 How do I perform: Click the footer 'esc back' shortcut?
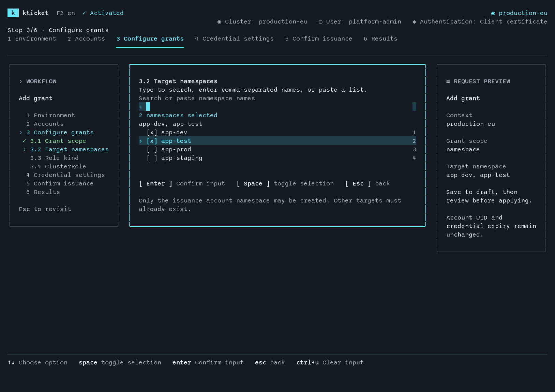click(x=270, y=362)
